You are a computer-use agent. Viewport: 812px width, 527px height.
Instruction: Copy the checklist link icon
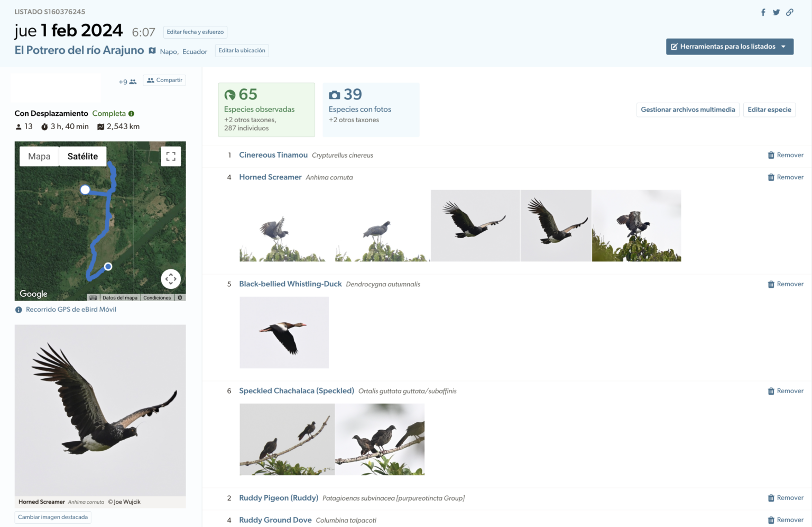(x=790, y=12)
